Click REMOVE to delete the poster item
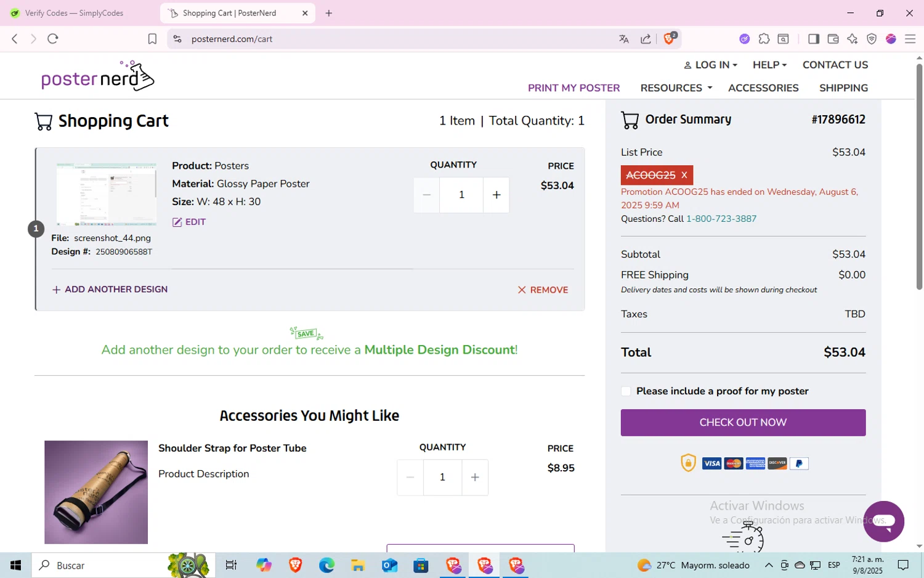Image resolution: width=924 pixels, height=578 pixels. tap(543, 290)
